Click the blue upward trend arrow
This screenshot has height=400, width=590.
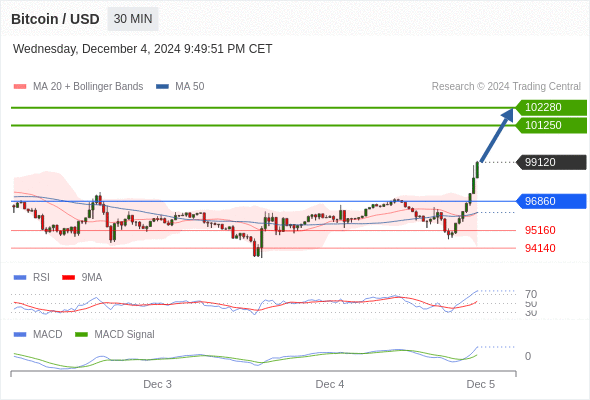pyautogui.click(x=497, y=135)
